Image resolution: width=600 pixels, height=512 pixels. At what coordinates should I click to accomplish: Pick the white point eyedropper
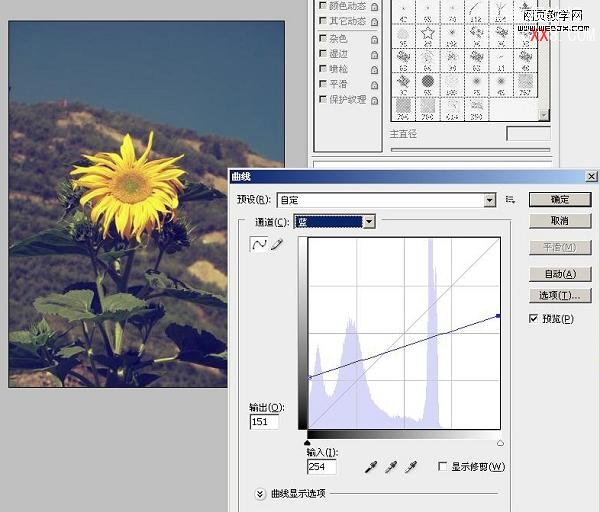[x=409, y=467]
